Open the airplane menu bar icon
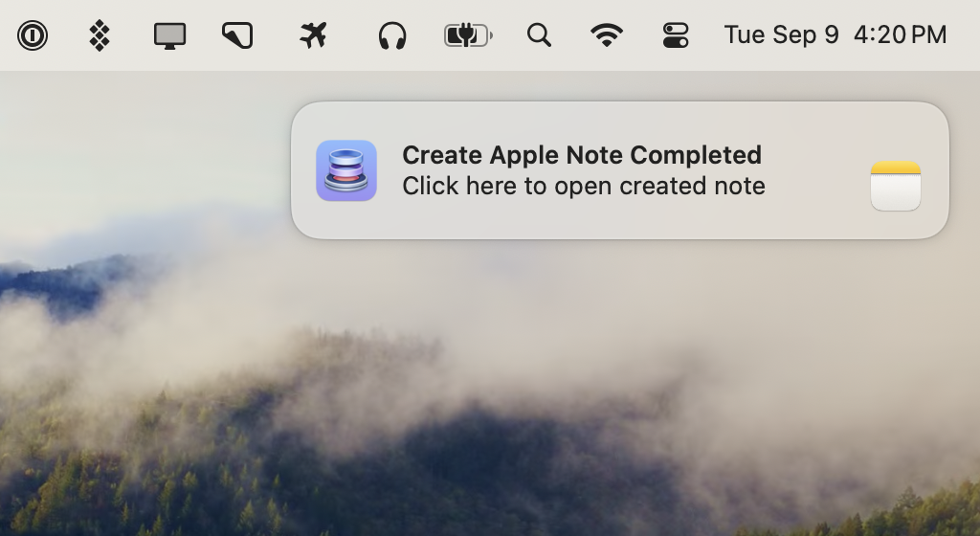The width and height of the screenshot is (980, 536). click(x=313, y=35)
